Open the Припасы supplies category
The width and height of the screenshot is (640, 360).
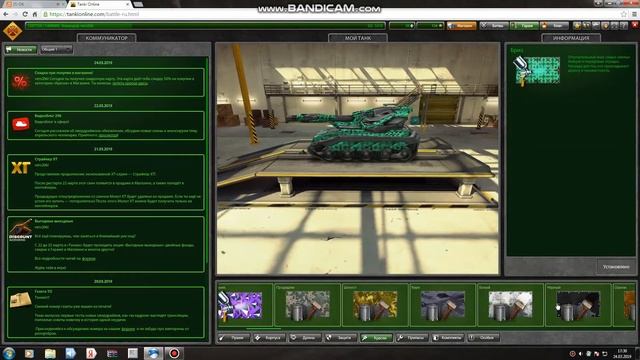click(411, 338)
